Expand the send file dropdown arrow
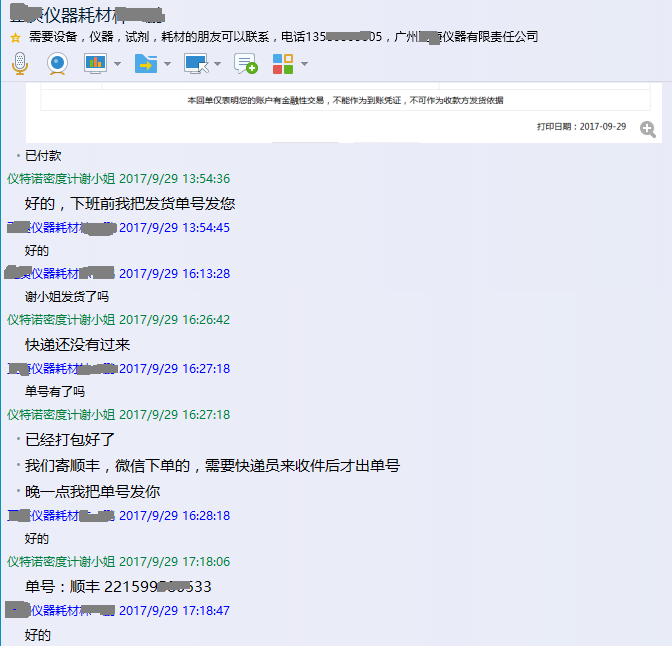This screenshot has height=646, width=672. tap(167, 64)
